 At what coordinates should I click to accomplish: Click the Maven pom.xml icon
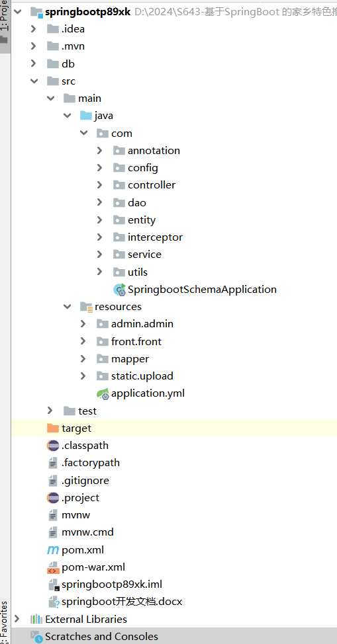53,549
